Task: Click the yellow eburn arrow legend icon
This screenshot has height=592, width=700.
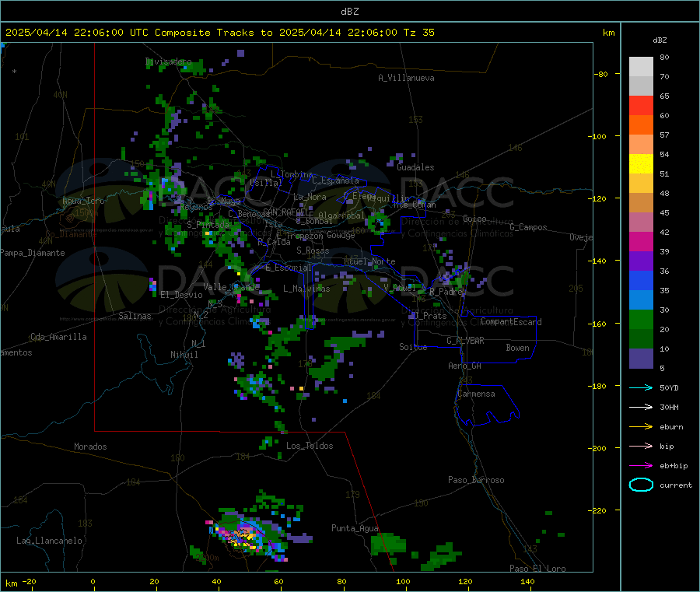Action: [641, 426]
